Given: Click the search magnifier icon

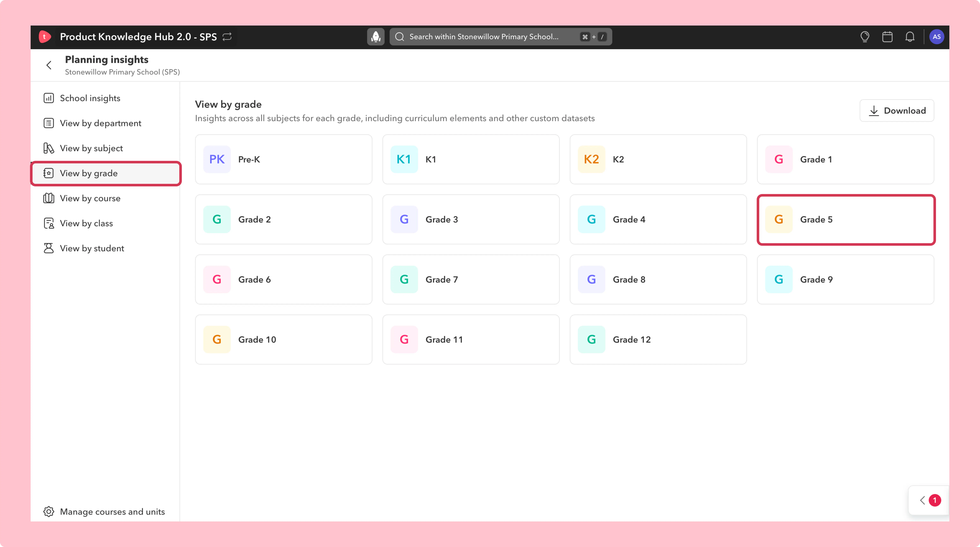Looking at the screenshot, I should click(x=399, y=37).
